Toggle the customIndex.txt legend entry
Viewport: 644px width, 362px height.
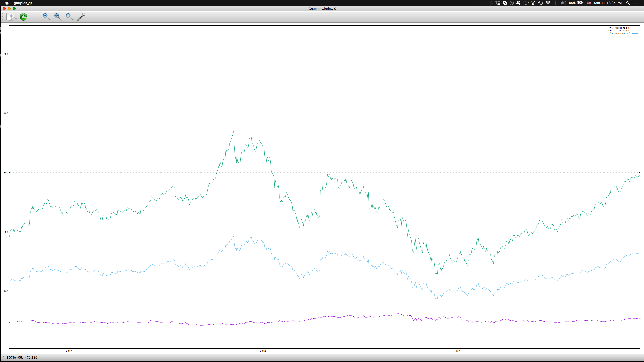tap(620, 33)
